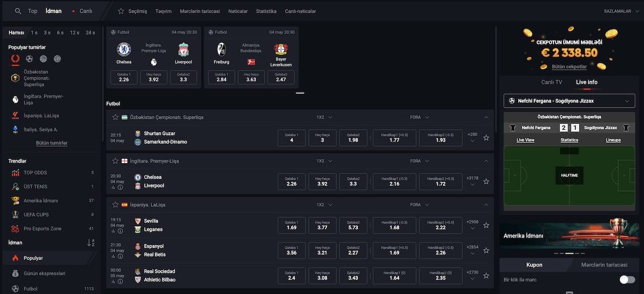The image size is (644, 294).
Task: Star the Sevilla vs Leganes match
Action: click(486, 225)
